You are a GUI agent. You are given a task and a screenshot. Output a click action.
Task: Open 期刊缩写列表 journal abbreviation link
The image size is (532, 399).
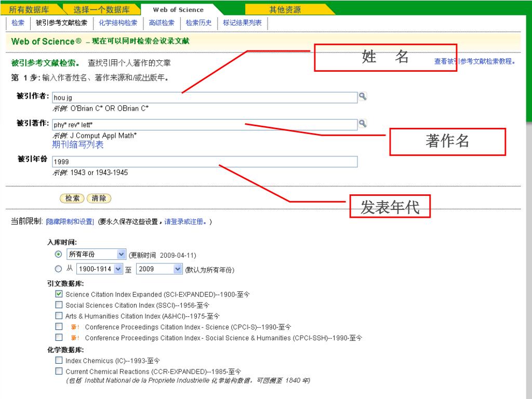(x=78, y=144)
